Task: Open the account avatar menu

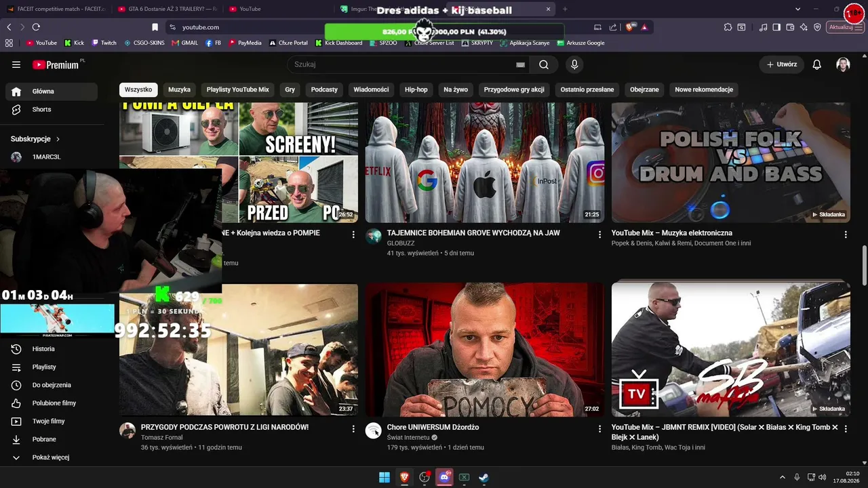Action: coord(843,64)
